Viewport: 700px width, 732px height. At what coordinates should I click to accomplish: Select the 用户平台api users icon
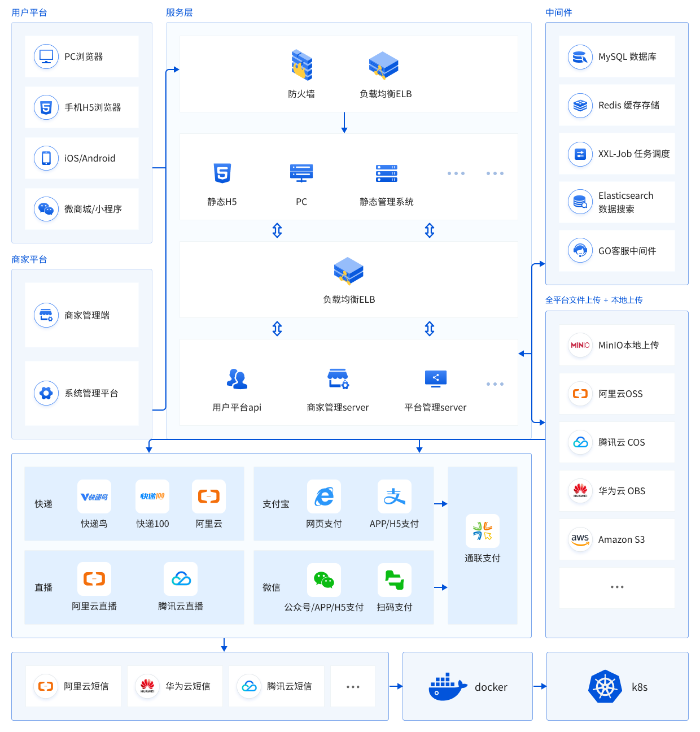click(237, 379)
